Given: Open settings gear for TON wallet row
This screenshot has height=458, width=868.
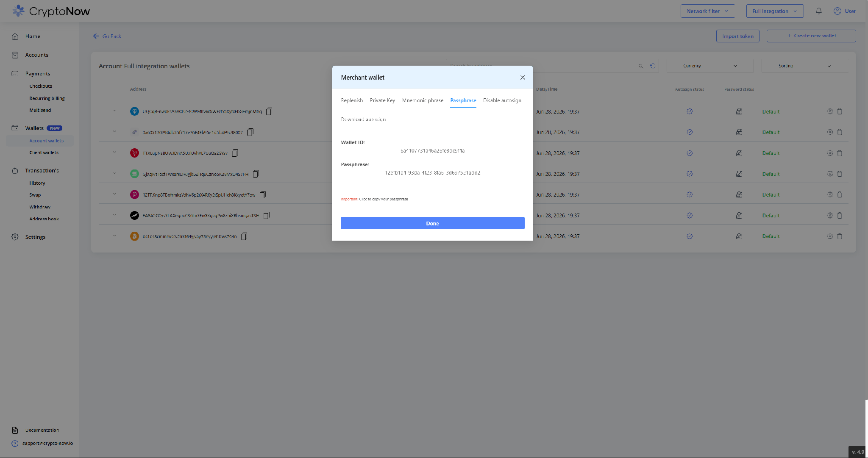Looking at the screenshot, I should tap(830, 111).
